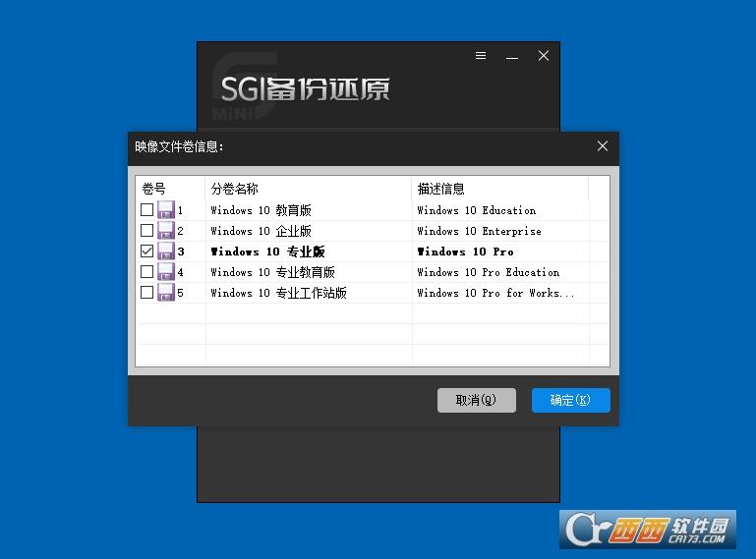Enable the Windows 10 专业教育版 checkbox
Viewport: 756px width, 559px height.
[147, 272]
